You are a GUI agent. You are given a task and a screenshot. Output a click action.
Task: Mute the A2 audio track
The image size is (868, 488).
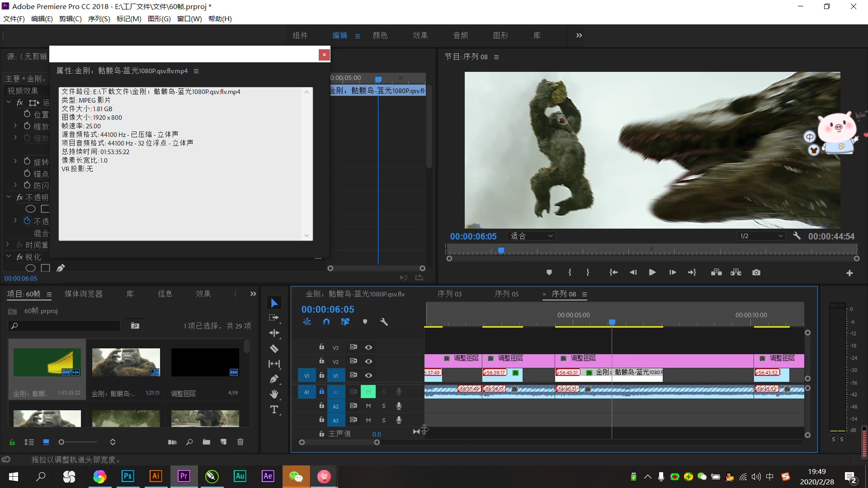[x=368, y=406]
